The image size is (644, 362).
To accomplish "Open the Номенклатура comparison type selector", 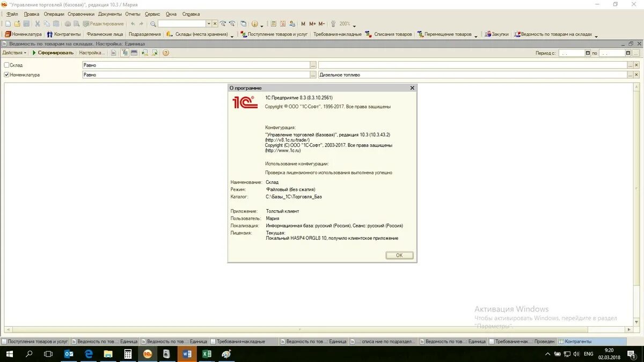I will [x=313, y=75].
